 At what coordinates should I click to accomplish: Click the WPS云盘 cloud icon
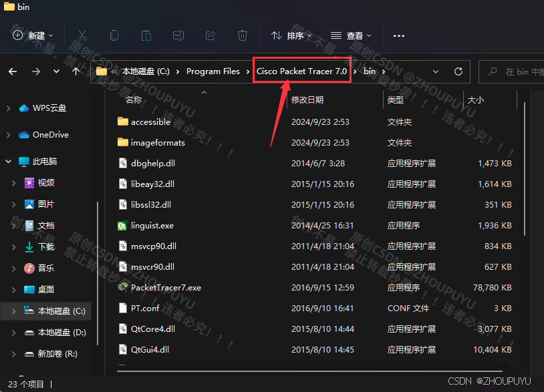click(x=24, y=108)
